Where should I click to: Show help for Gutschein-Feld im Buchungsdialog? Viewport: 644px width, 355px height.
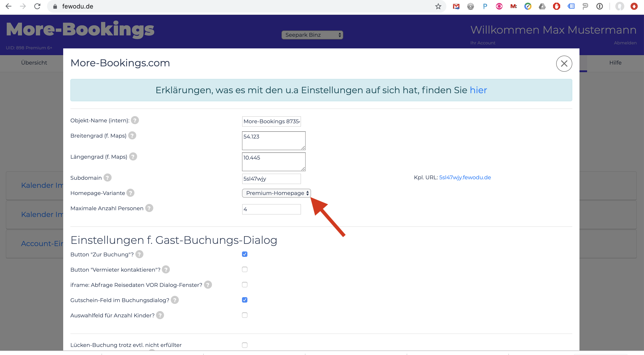click(x=175, y=300)
